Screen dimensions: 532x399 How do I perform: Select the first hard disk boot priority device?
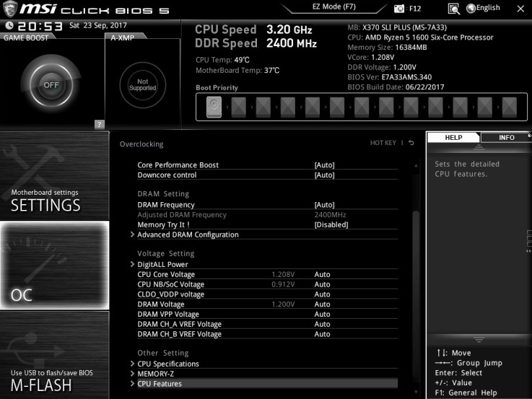[x=214, y=107]
